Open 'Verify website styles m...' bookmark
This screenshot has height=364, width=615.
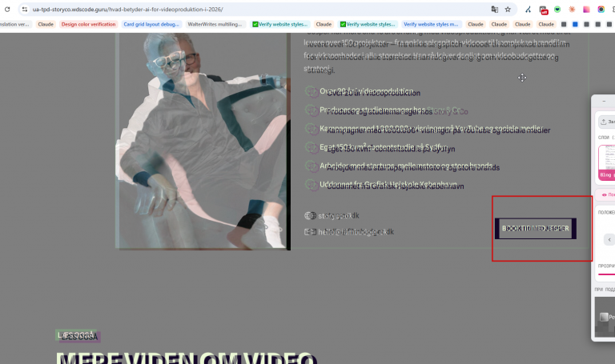coord(431,24)
